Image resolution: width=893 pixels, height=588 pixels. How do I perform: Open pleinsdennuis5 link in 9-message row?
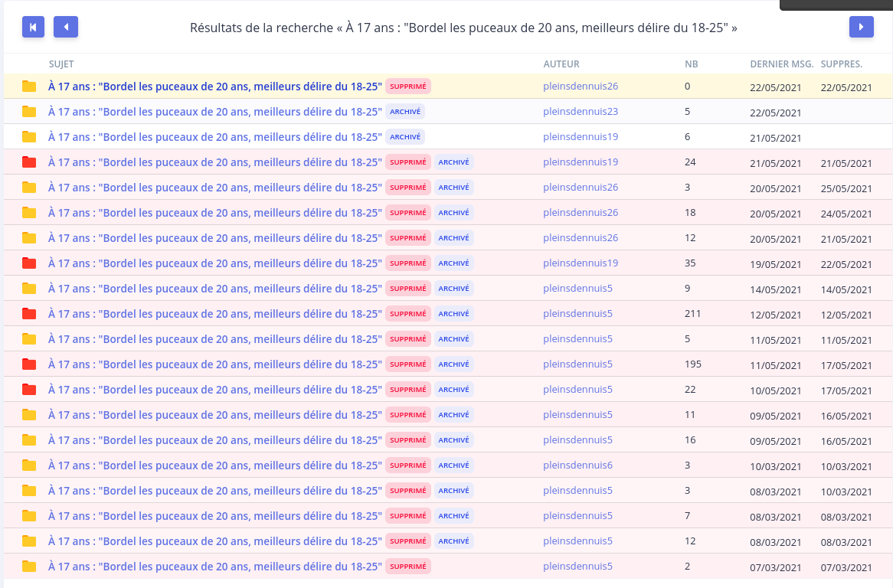pyautogui.click(x=577, y=289)
